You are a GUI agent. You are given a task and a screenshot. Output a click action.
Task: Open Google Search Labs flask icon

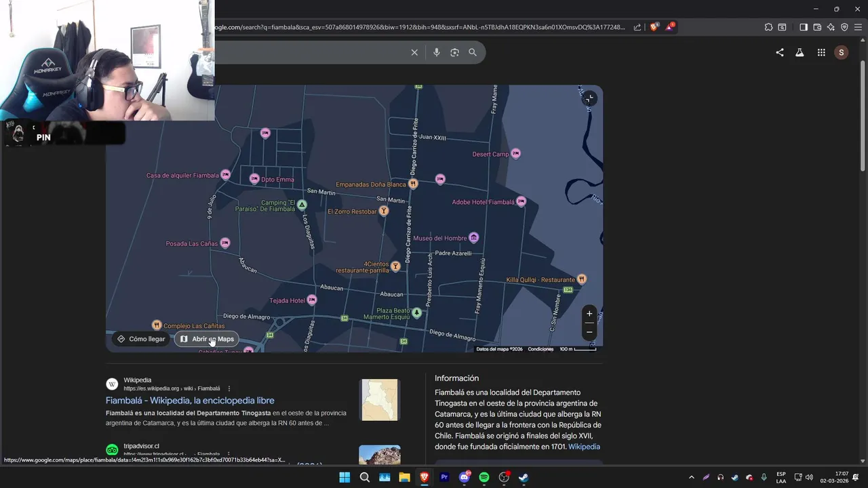(800, 52)
